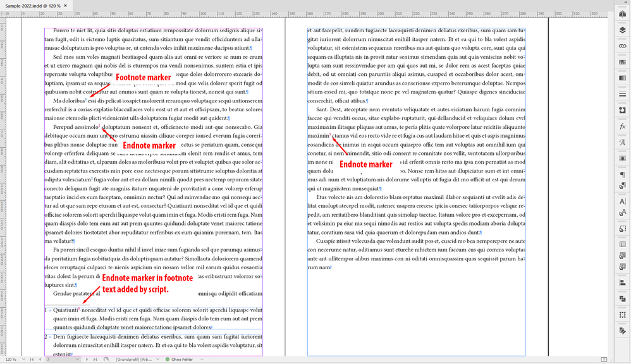
Task: Open the Paragraph Styles panel icon
Action: [x=623, y=185]
